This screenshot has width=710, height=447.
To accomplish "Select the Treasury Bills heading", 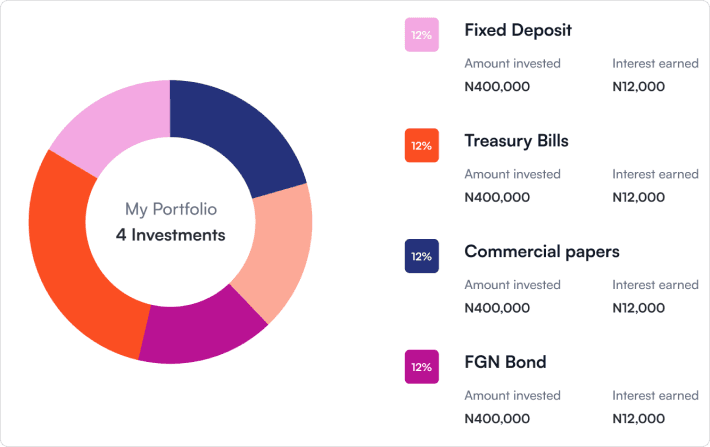I will (x=516, y=141).
